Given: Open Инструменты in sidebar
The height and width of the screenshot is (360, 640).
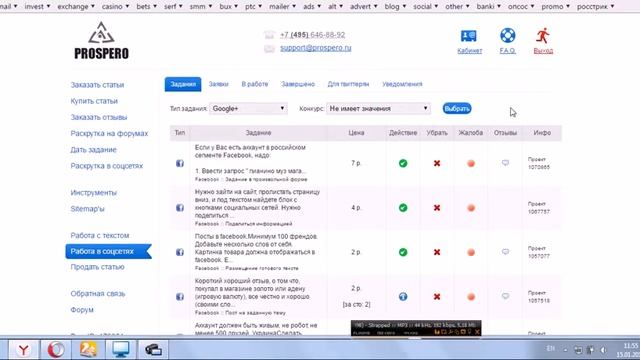Looking at the screenshot, I should 93,193.
